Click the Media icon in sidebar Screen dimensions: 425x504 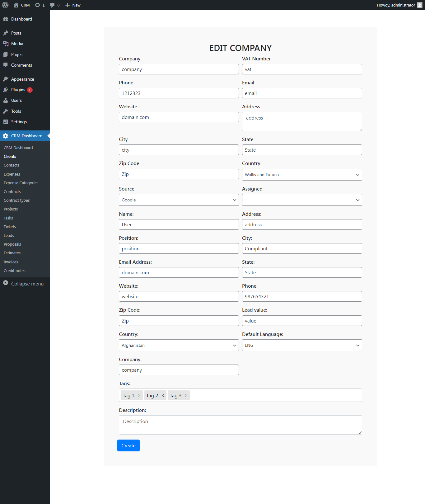[x=6, y=44]
